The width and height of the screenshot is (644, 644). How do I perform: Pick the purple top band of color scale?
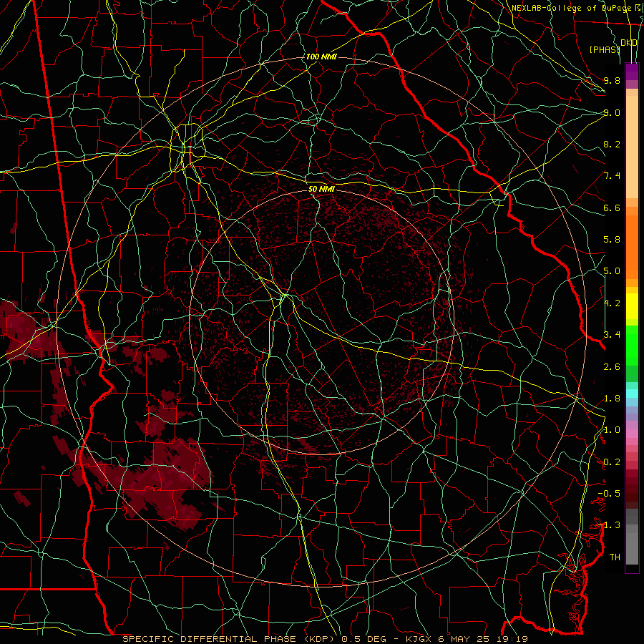tap(632, 72)
